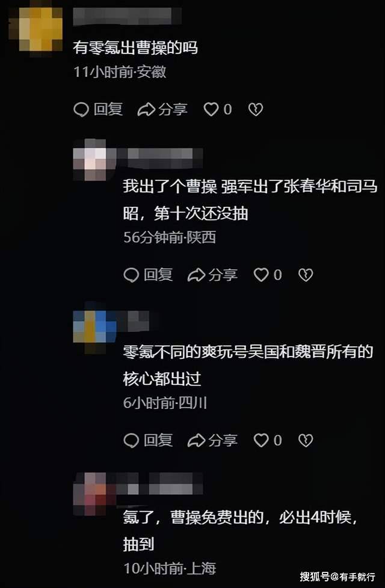Select comment text 有零氪出曹操的吗
Screen dimensions: 385x588
tap(135, 47)
